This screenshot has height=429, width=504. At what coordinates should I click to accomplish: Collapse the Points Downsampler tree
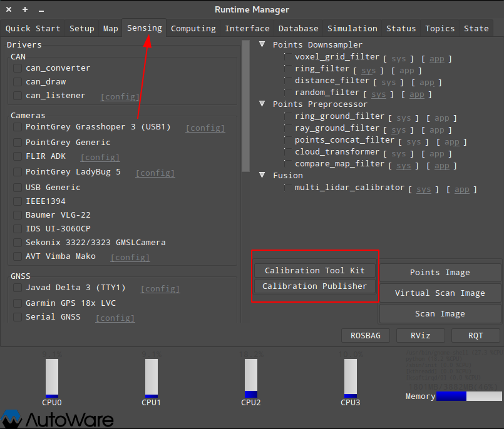point(262,45)
